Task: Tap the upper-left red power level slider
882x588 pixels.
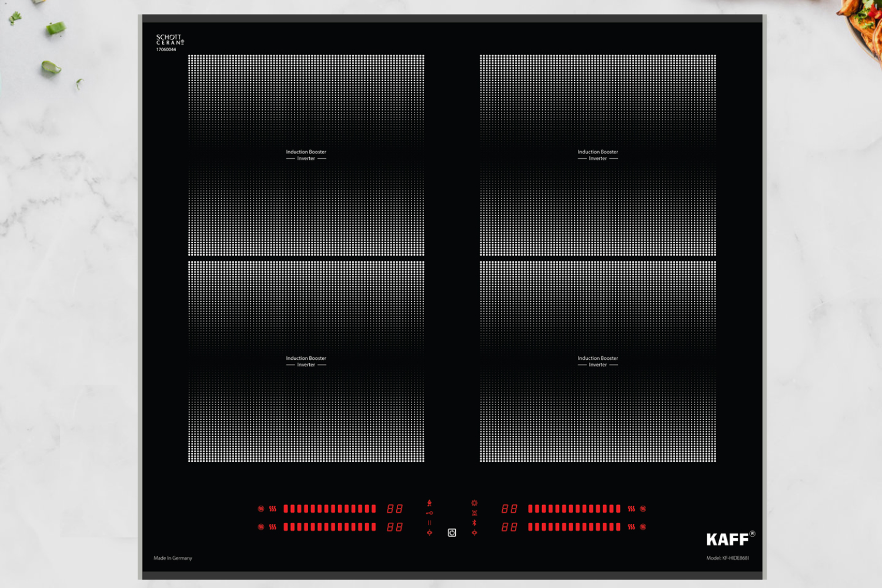Action: 329,509
